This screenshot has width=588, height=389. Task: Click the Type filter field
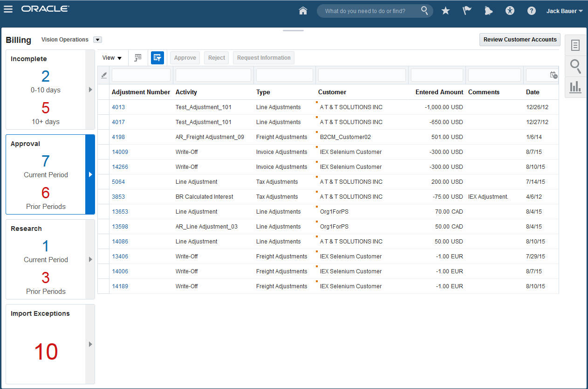tap(285, 75)
